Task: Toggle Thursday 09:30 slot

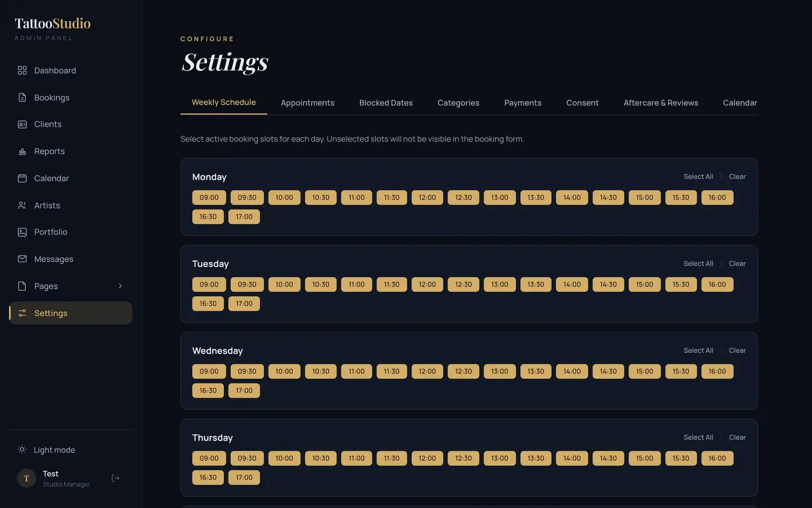Action: coord(247,458)
